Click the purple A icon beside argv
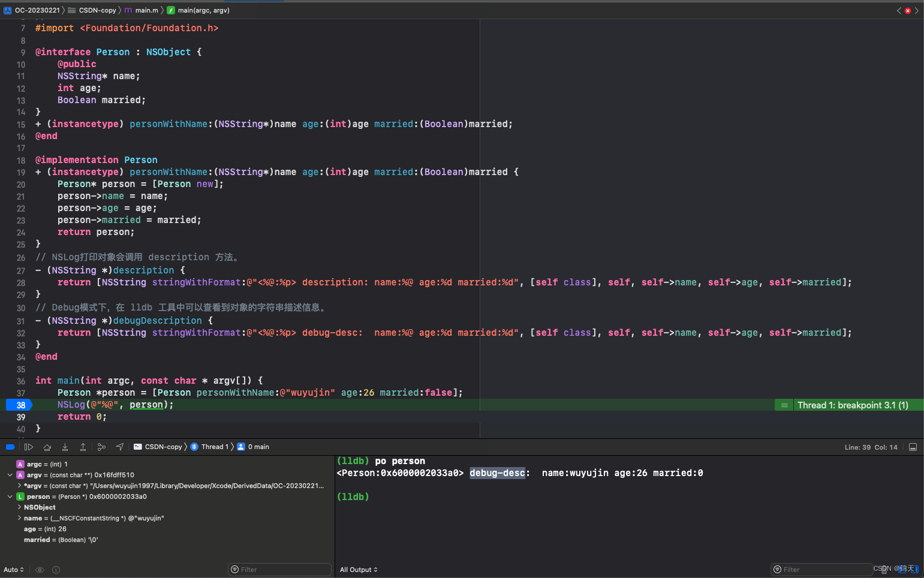The width and height of the screenshot is (924, 578). (20, 475)
